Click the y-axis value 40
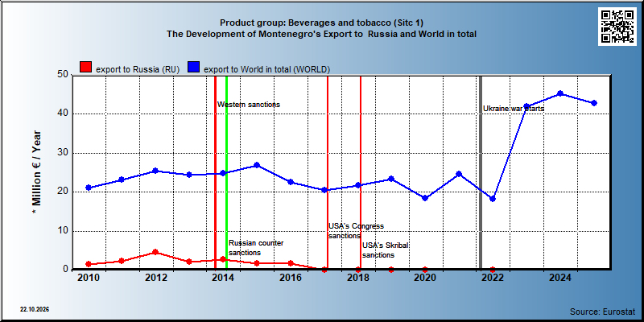 [62, 114]
